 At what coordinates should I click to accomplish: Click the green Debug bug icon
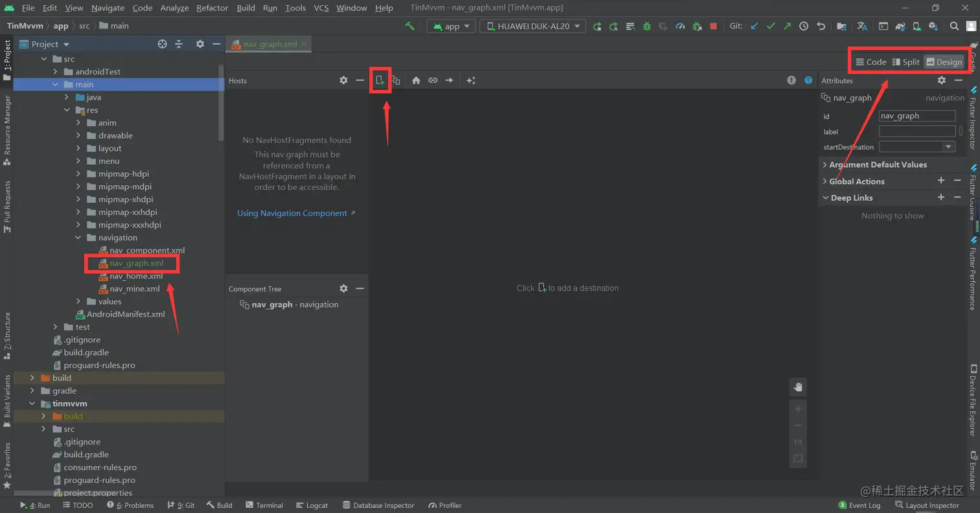647,26
